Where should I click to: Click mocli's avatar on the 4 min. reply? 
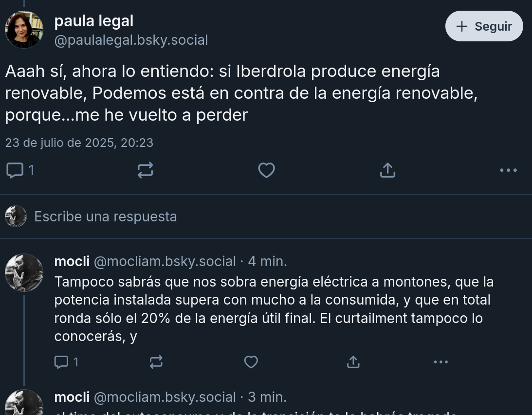(24, 272)
